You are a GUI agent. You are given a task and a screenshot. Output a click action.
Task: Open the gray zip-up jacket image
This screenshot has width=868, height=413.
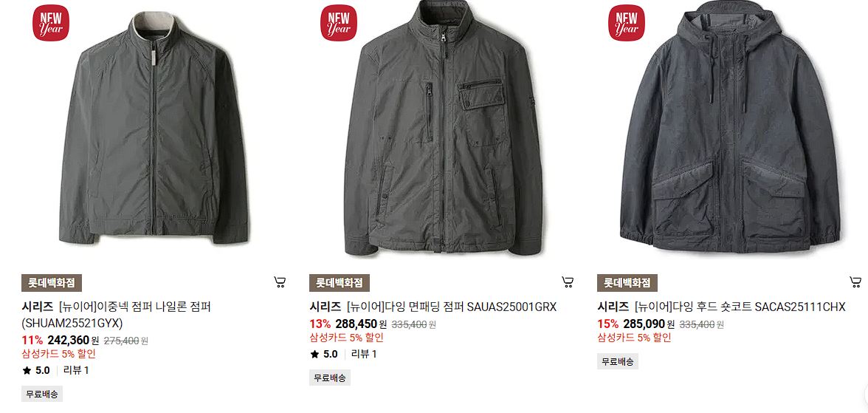(154, 129)
